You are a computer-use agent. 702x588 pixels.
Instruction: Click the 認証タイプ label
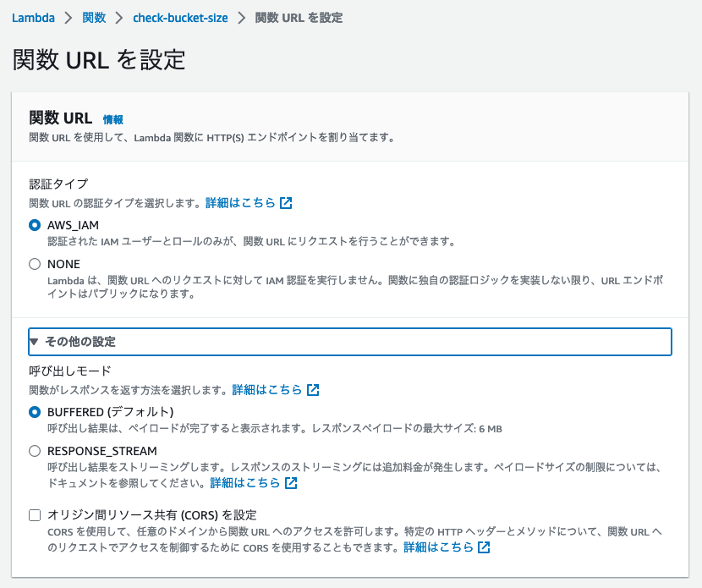coord(58,184)
